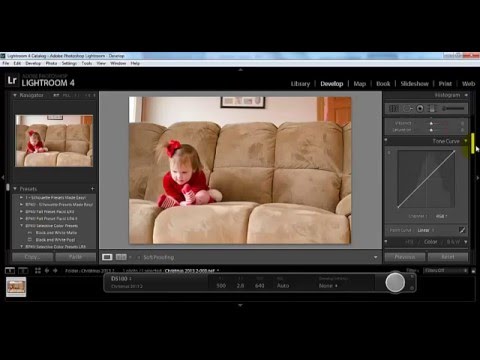Open the Photo menu
Image resolution: width=480 pixels, height=360 pixels.
pyautogui.click(x=51, y=63)
